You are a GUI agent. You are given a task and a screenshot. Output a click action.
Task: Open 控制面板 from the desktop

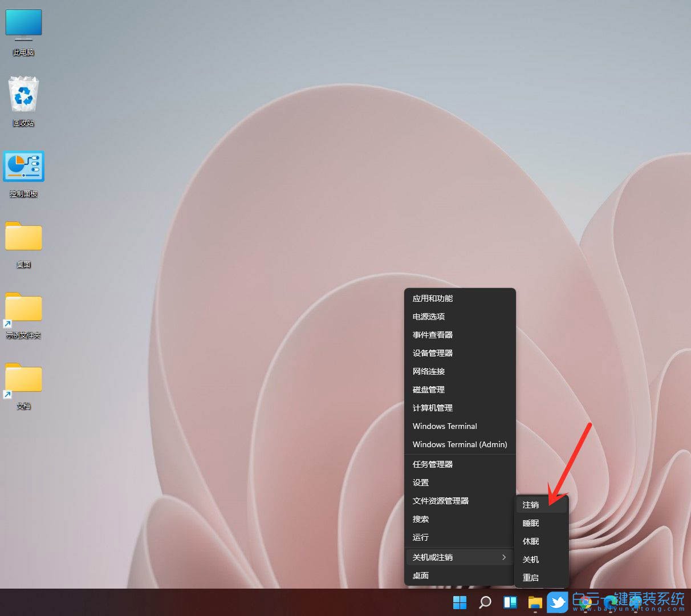(23, 166)
